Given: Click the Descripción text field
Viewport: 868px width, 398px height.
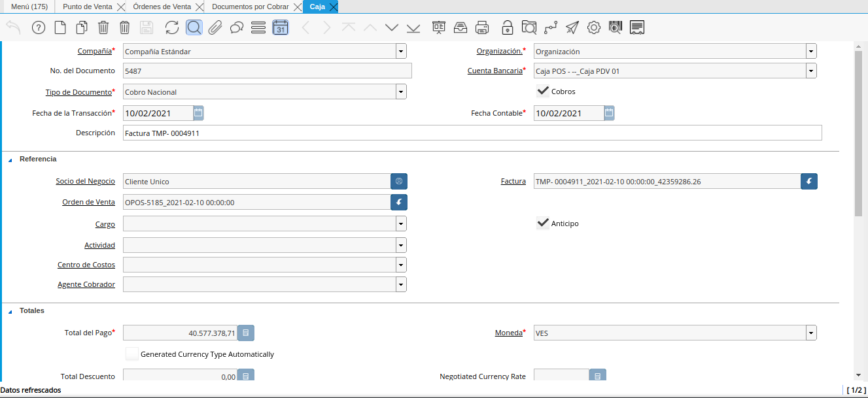Looking at the screenshot, I should [x=472, y=133].
